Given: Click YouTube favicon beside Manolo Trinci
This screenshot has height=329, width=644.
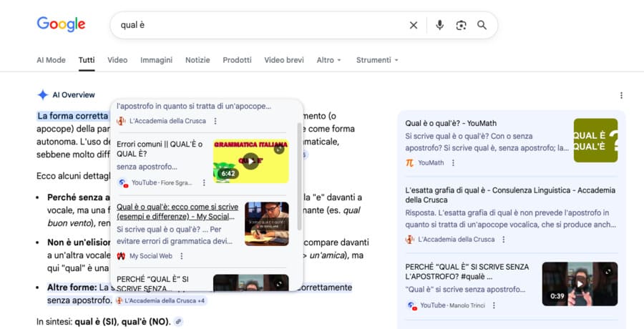Looking at the screenshot, I should [411, 305].
